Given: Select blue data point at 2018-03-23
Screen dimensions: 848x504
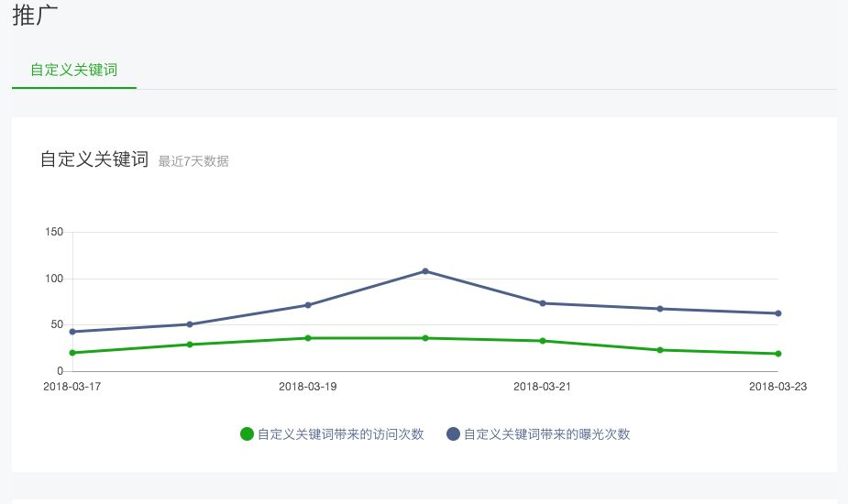Looking at the screenshot, I should pyautogui.click(x=777, y=313).
